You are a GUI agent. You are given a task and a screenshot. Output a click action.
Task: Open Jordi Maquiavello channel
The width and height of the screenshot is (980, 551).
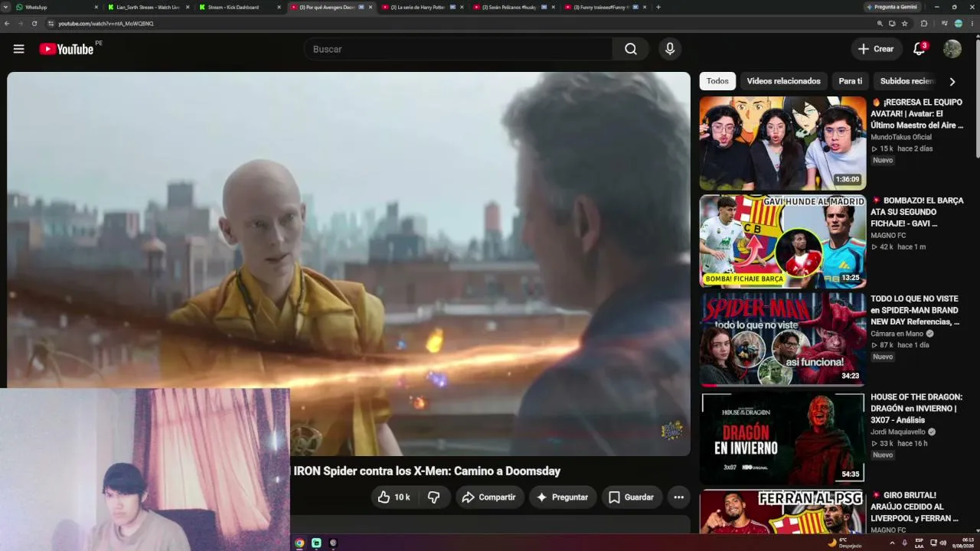pos(899,432)
